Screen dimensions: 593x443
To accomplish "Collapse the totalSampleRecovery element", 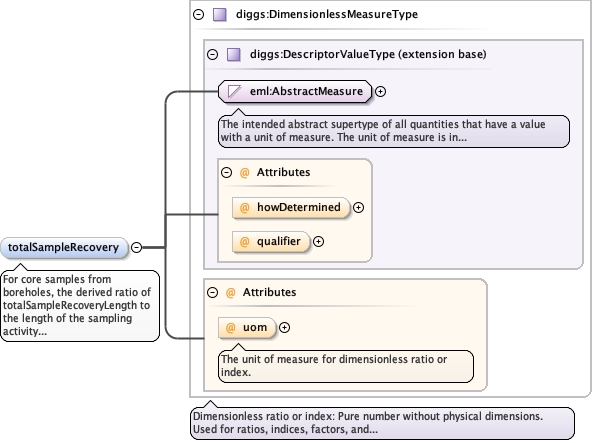I will coord(137,247).
